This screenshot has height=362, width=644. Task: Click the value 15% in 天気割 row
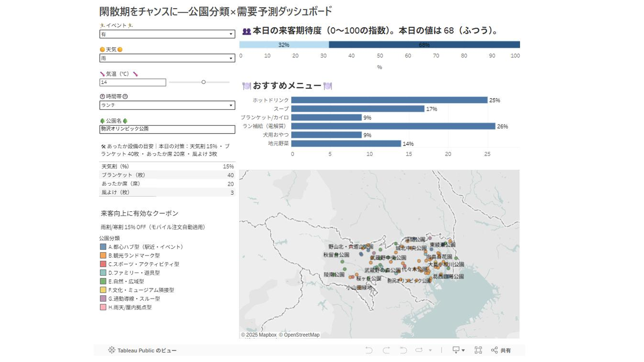click(228, 167)
